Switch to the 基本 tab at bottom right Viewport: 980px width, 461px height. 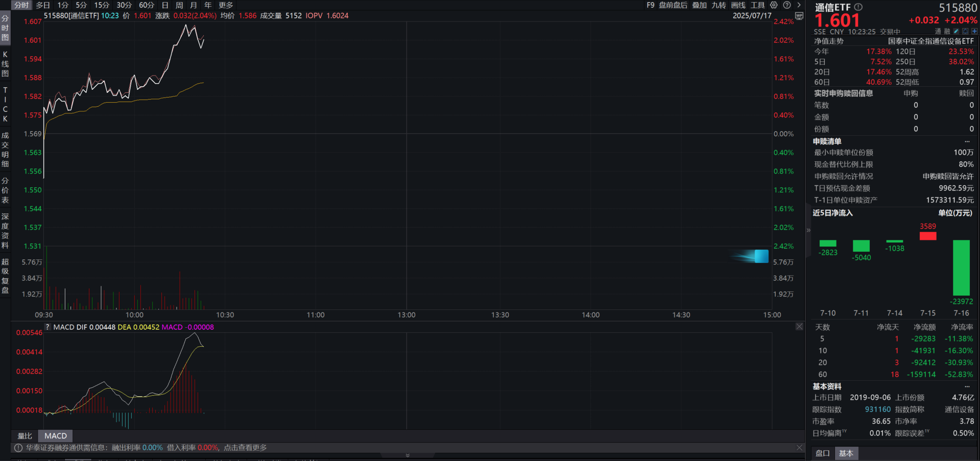click(x=846, y=453)
